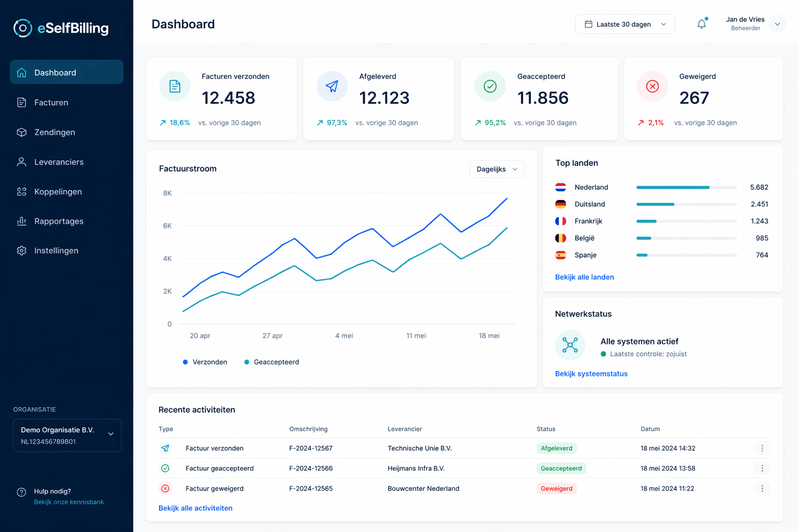
Task: Go to the Dashboard menu item
Action: click(66, 72)
